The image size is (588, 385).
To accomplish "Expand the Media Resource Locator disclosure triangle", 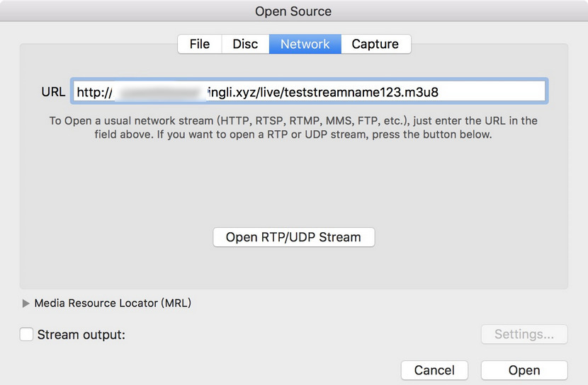I will point(26,303).
